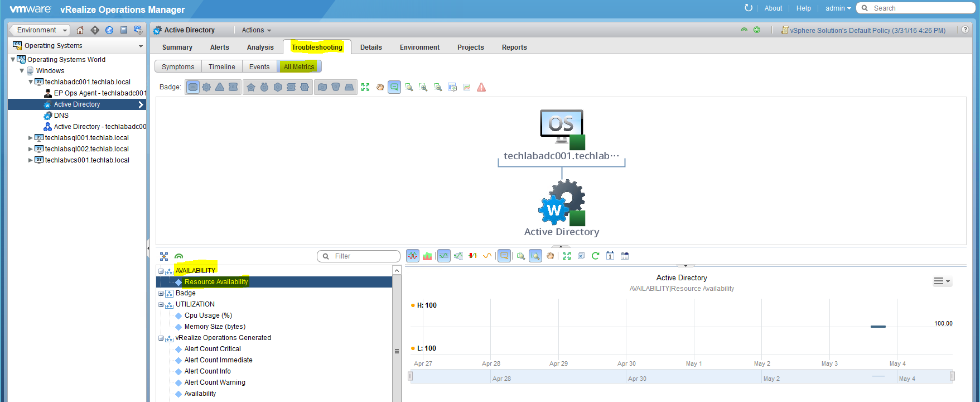Click the calendar date-one icon in the chart toolbar

pos(610,256)
